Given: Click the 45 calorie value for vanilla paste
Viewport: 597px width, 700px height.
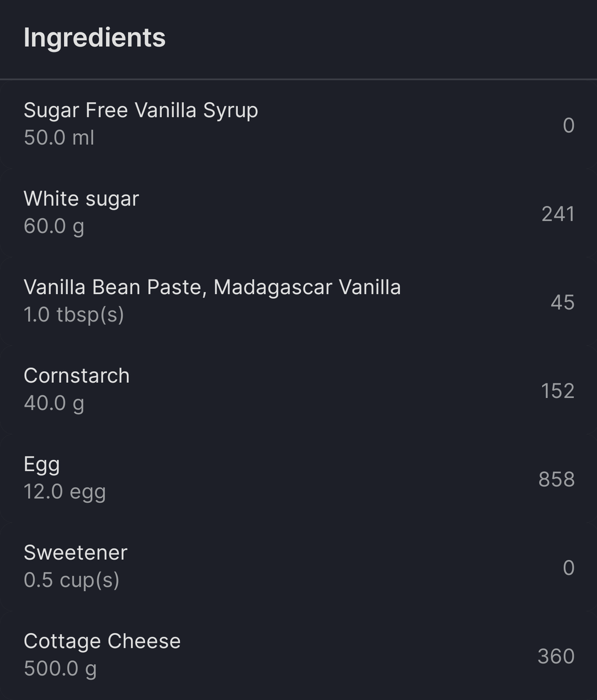Looking at the screenshot, I should pyautogui.click(x=563, y=302).
